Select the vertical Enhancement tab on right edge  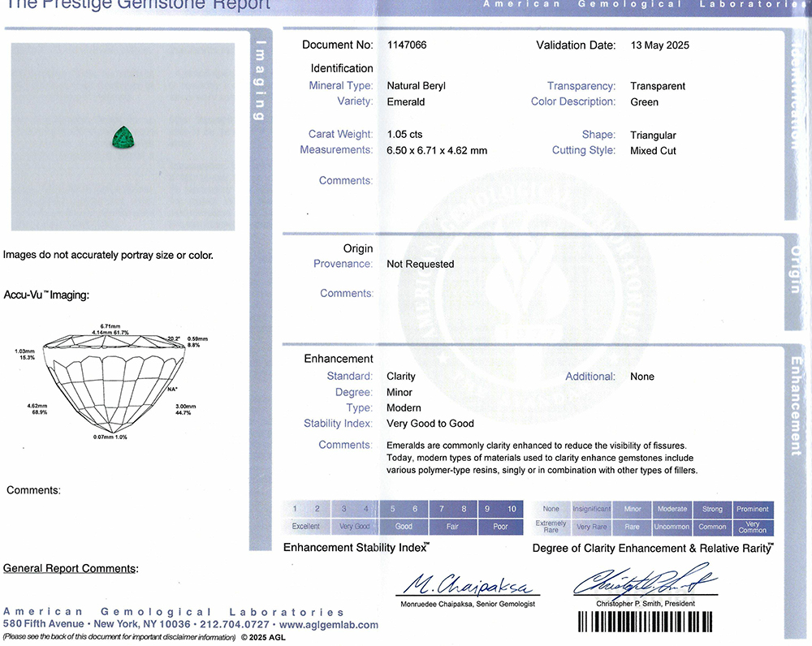[796, 407]
